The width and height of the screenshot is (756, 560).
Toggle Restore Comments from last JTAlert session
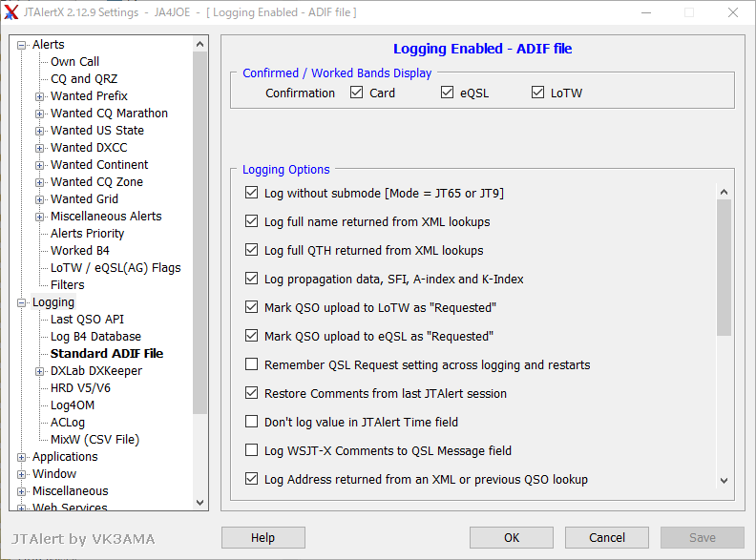[251, 393]
